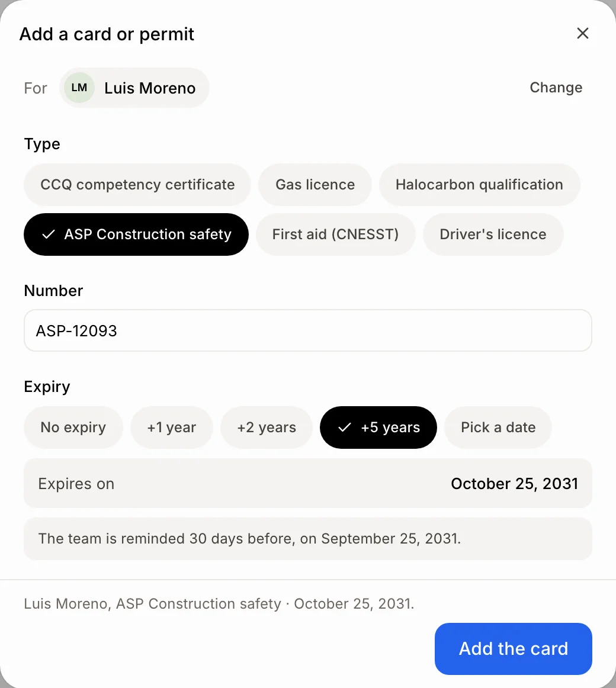Close the Add a card dialog
616x688 pixels.
pos(583,33)
